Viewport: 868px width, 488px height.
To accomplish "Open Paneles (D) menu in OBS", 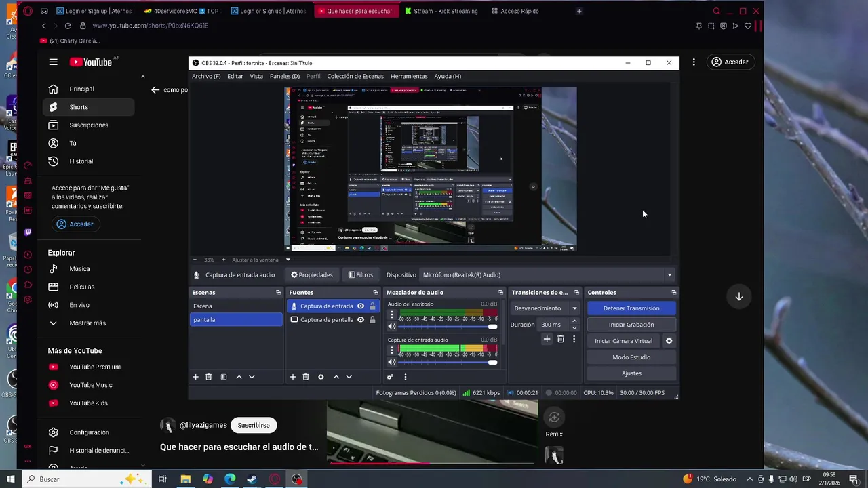I will click(x=285, y=76).
